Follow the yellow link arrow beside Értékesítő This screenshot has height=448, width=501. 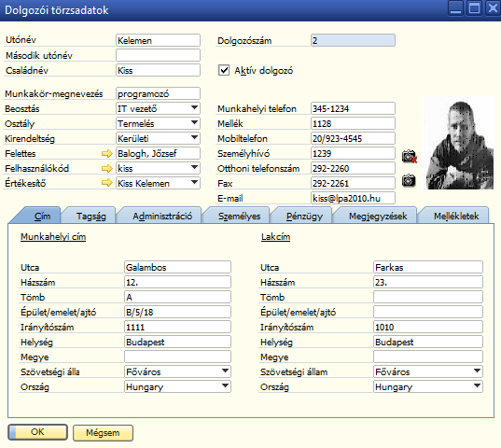point(107,183)
